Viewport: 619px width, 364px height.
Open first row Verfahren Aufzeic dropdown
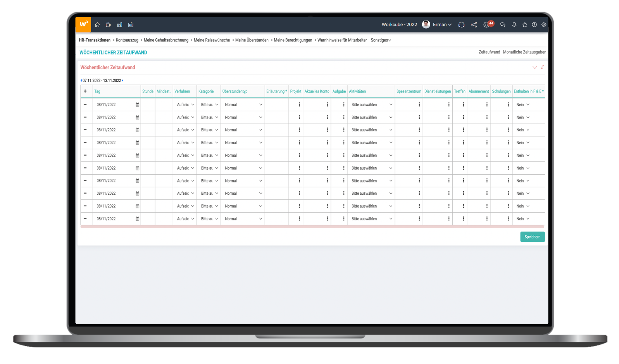185,105
